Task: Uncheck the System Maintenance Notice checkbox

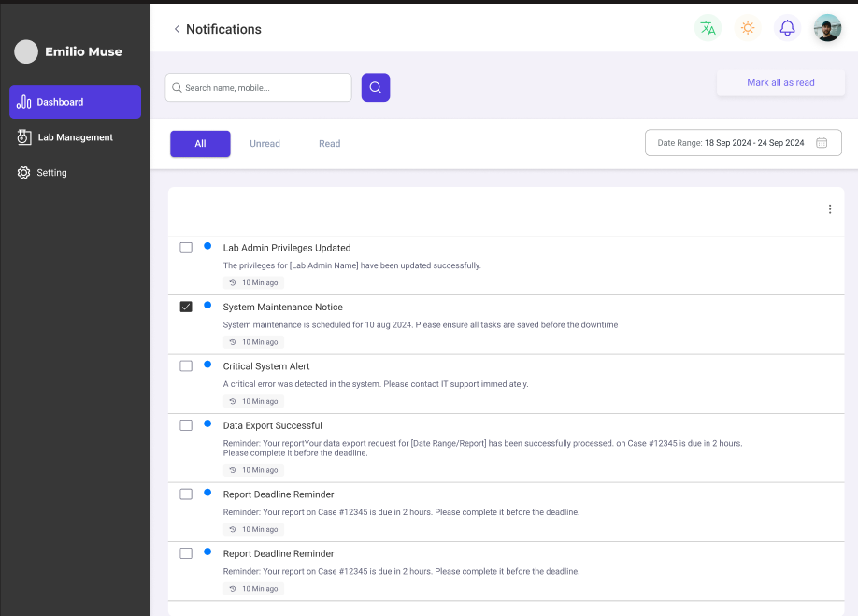Action: click(186, 307)
